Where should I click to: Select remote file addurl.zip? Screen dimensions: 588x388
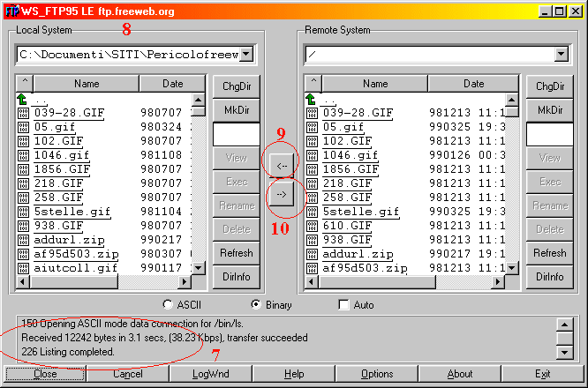pos(358,254)
